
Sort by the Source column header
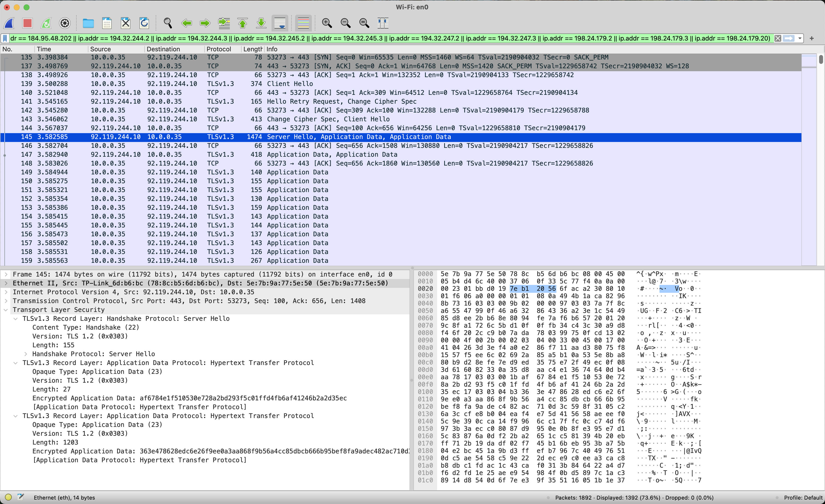coord(100,49)
